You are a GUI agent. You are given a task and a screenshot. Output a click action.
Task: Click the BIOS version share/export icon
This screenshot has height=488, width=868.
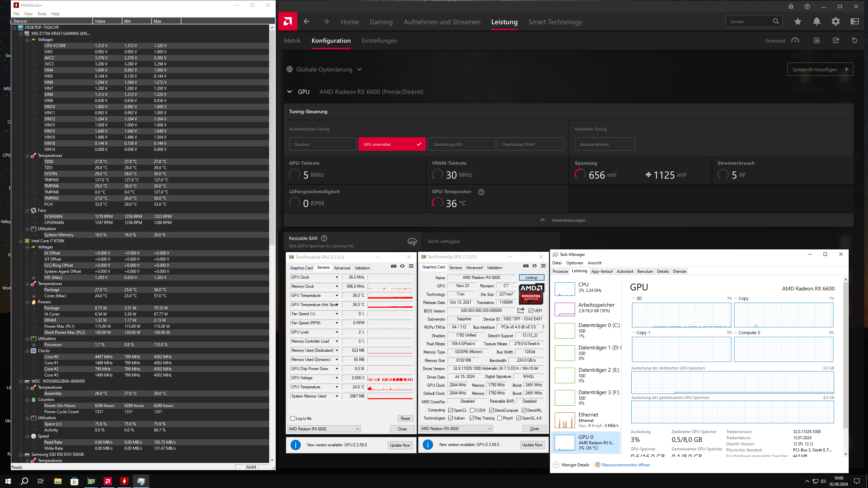point(521,310)
